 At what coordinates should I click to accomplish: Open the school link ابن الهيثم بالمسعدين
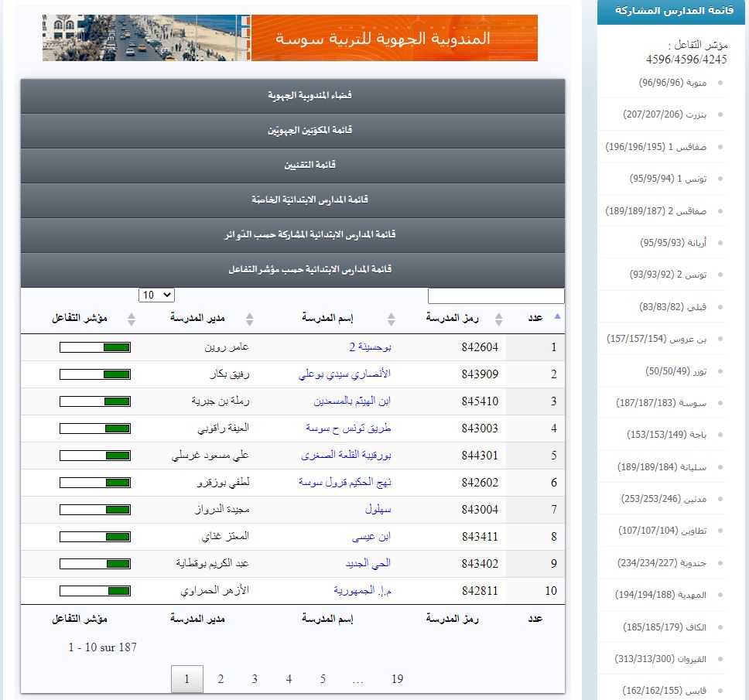click(x=352, y=401)
